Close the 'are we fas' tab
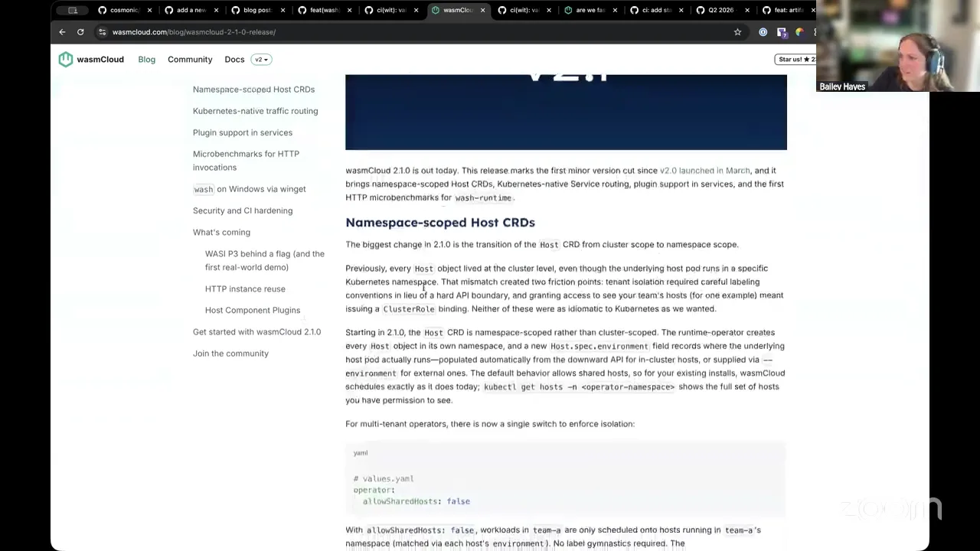Screen dimensions: 980x551 coord(616,10)
